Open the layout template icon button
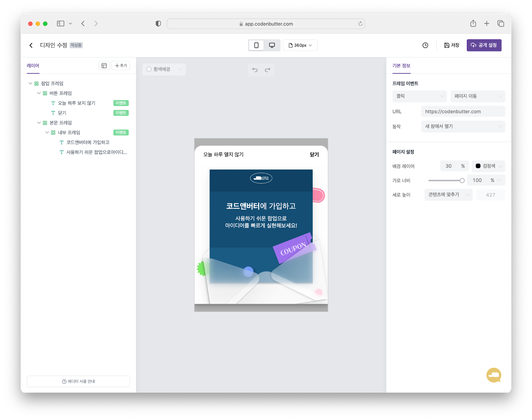 (104, 66)
